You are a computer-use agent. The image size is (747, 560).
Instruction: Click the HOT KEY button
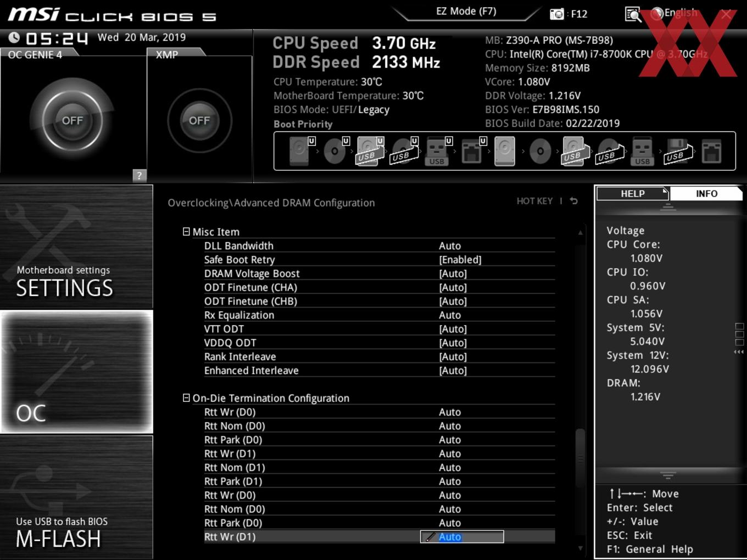pos(534,201)
